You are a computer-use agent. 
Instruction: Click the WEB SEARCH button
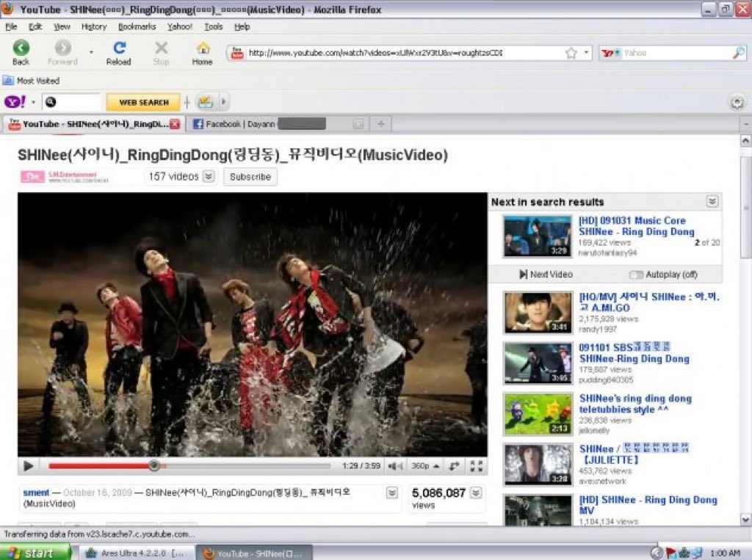tap(143, 102)
